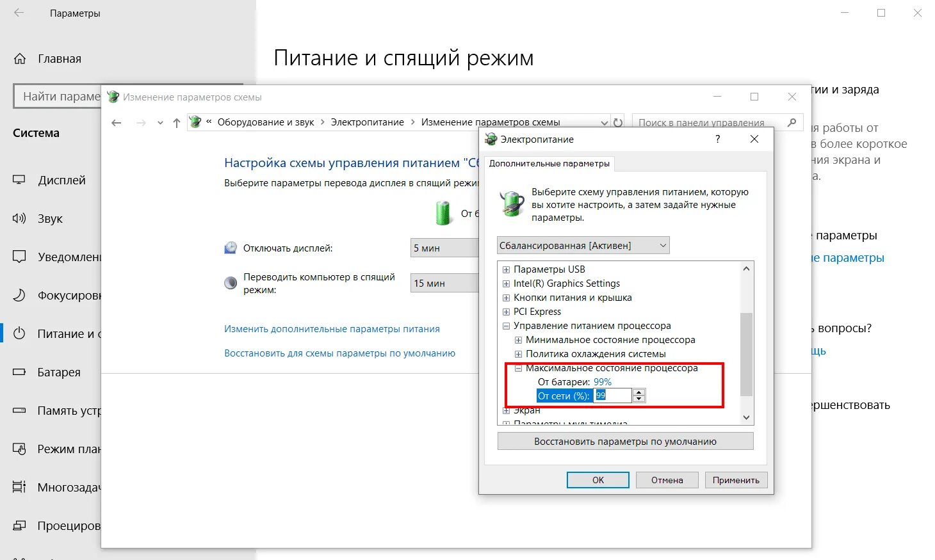The height and width of the screenshot is (560, 935).
Task: Click Применить in Электропитание dialog
Action: [x=736, y=480]
